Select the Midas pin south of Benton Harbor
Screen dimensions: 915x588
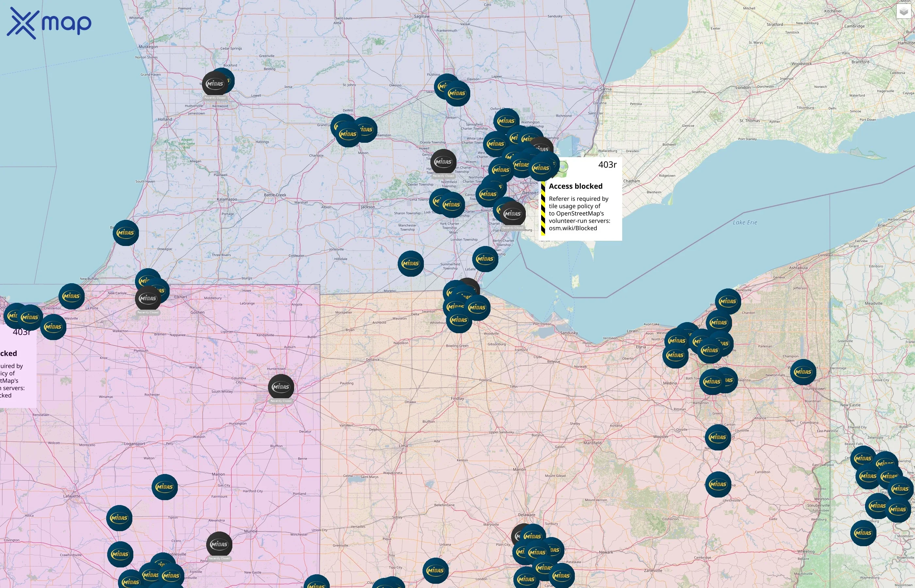[x=126, y=233]
